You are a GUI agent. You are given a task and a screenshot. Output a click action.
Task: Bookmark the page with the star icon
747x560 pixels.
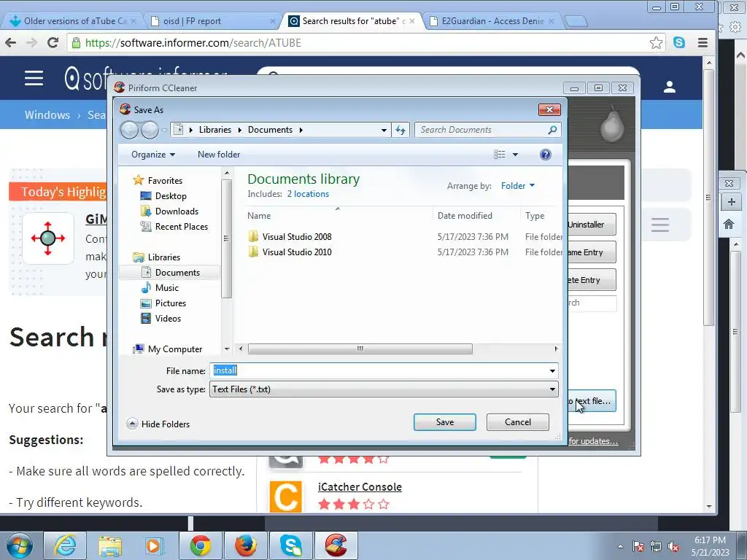(x=656, y=43)
